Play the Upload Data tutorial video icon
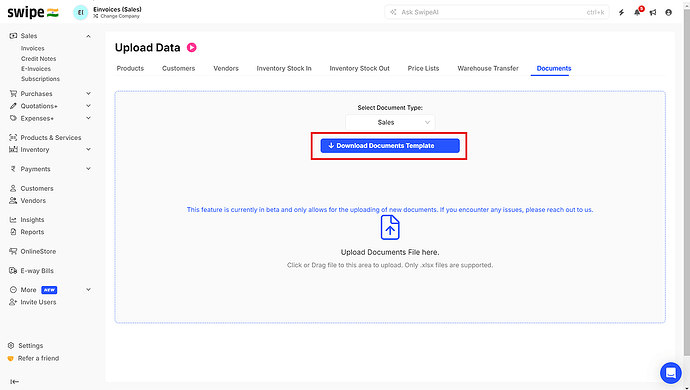Screen dimensions: 690x390 191,48
